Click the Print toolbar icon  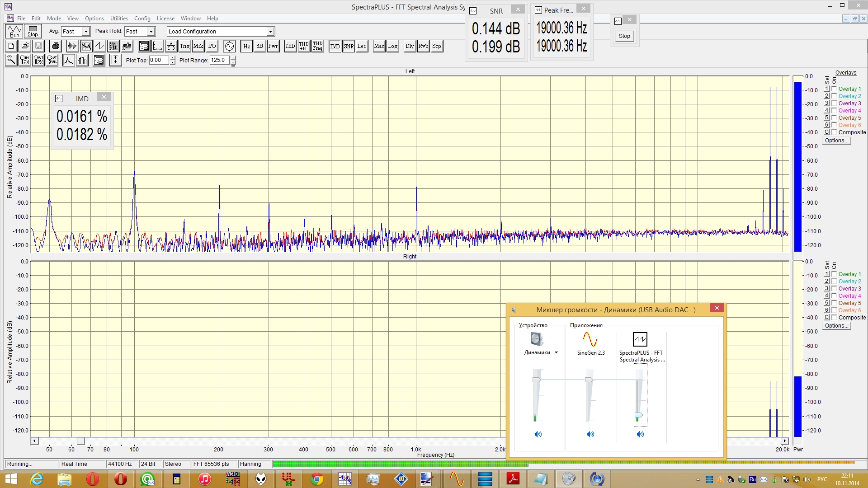pos(56,46)
